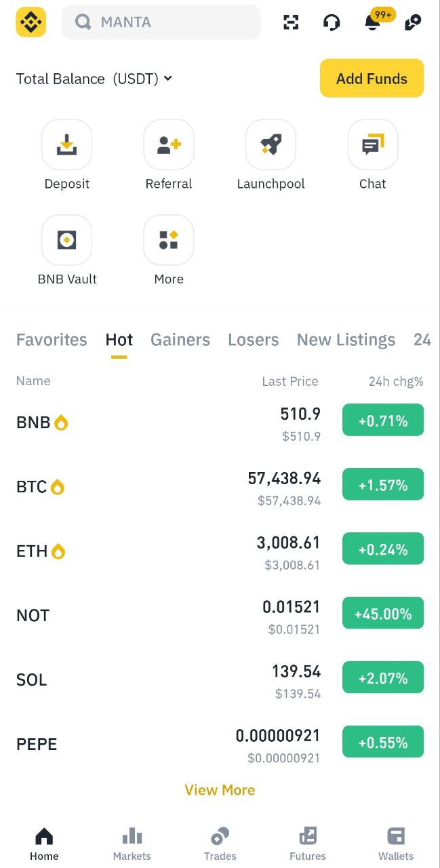Show More services icon
The height and width of the screenshot is (868, 440).
(169, 240)
